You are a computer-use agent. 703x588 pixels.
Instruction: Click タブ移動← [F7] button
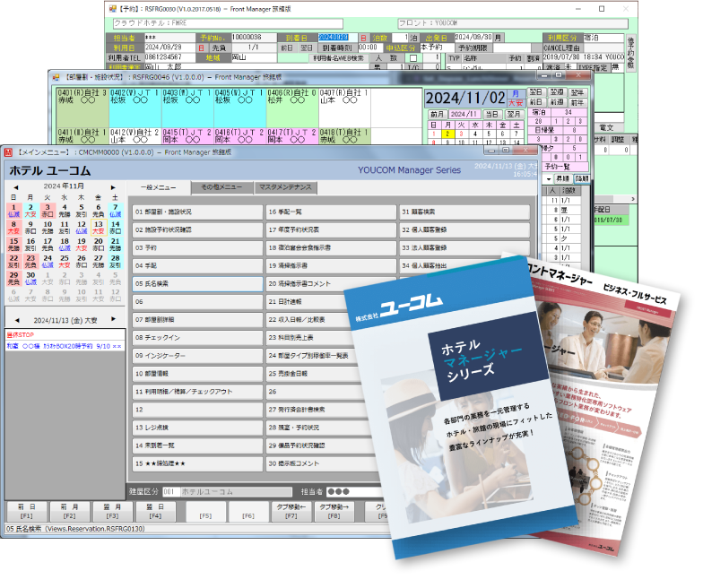tap(291, 511)
